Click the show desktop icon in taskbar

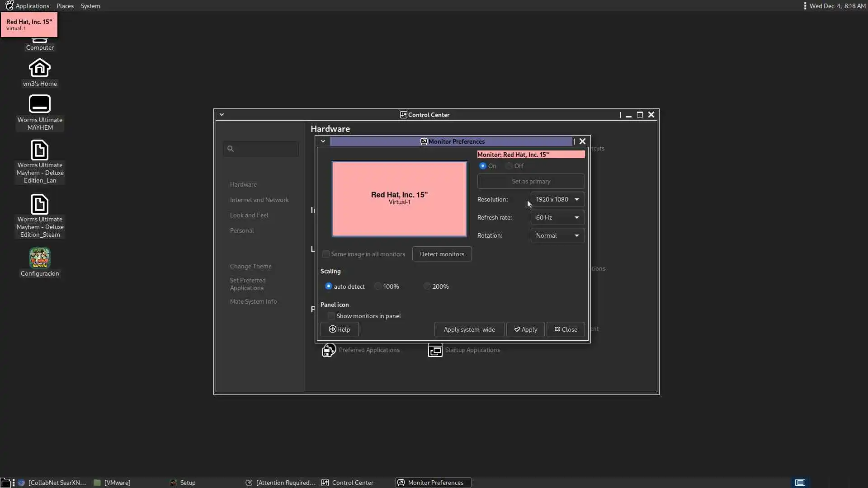(5, 483)
